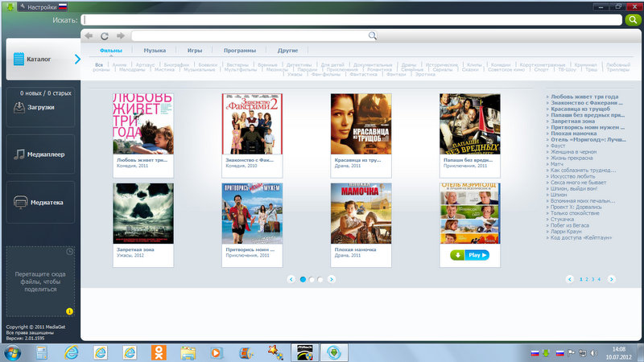Open Windows Media Player in taskbar
644x362 pixels.
pyautogui.click(x=217, y=352)
